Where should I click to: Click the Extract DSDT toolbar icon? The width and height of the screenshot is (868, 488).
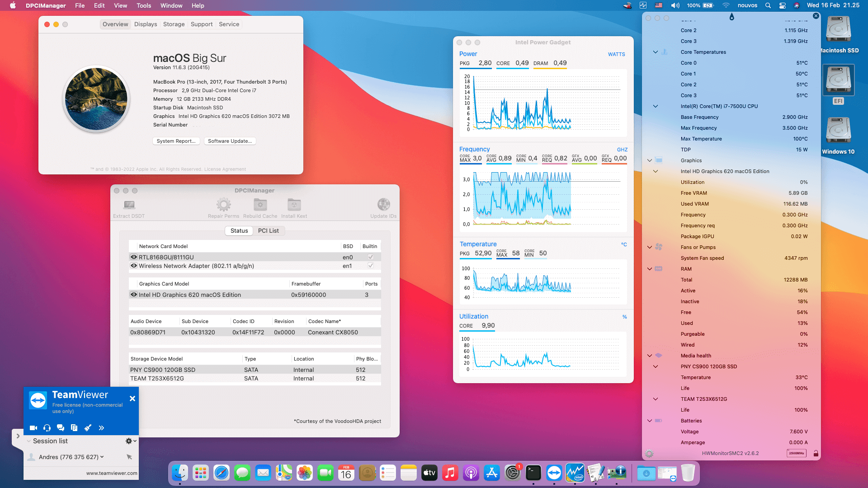tap(129, 205)
